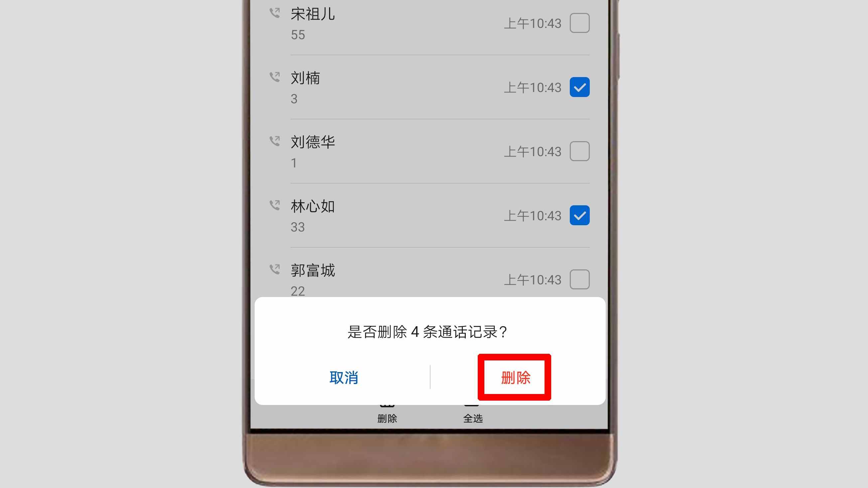The image size is (868, 488).
Task: Toggle checkbox for 宋祖儿 call record
Action: (x=579, y=23)
